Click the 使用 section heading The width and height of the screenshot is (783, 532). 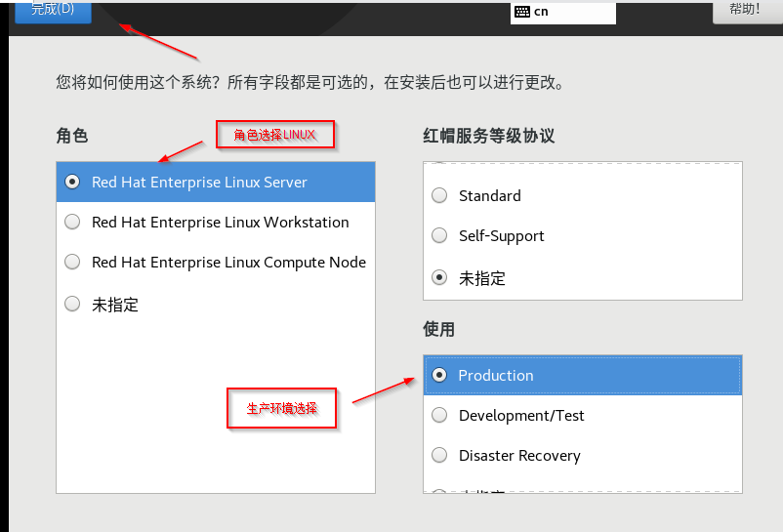(439, 329)
